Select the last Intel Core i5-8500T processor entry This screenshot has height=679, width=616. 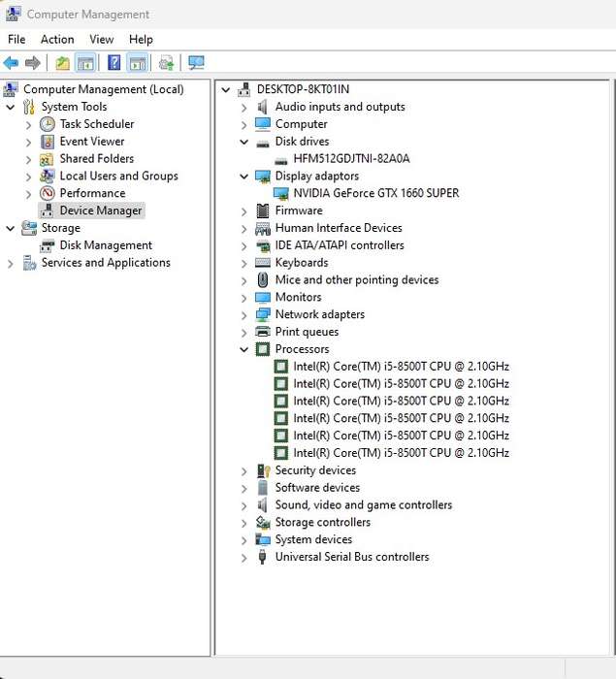coord(402,453)
